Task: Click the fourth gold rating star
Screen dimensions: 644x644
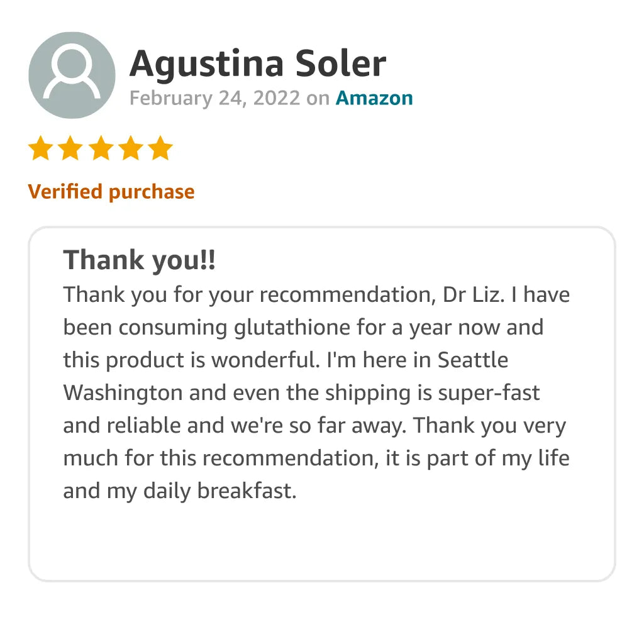Action: click(x=131, y=149)
